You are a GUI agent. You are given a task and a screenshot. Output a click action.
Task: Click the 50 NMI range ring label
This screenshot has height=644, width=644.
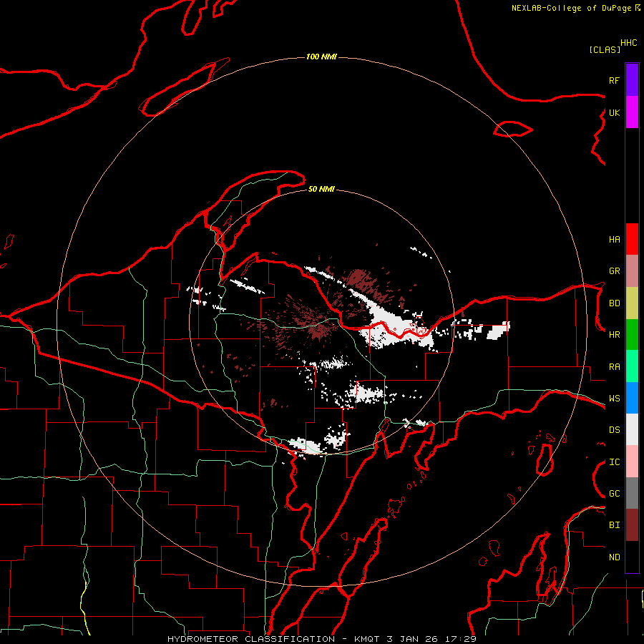pyautogui.click(x=321, y=189)
